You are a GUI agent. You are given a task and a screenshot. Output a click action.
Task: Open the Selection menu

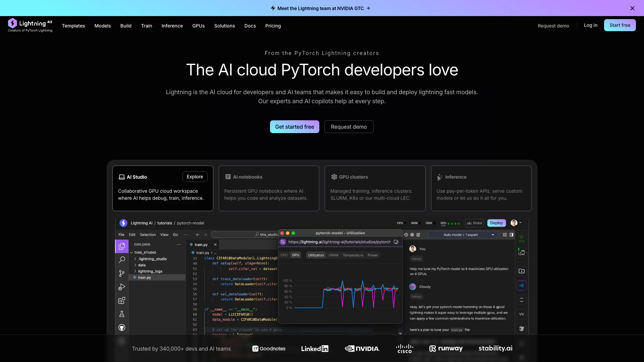tap(148, 235)
